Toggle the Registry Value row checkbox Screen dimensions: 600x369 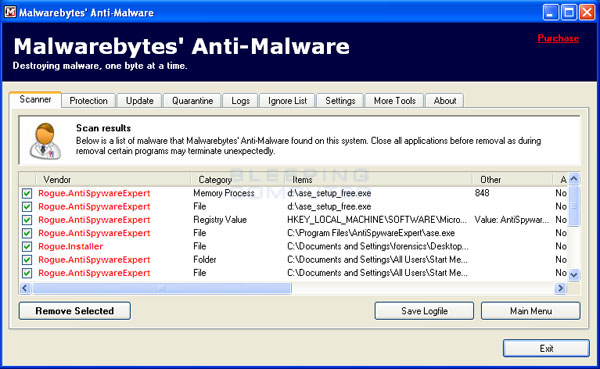pos(27,220)
